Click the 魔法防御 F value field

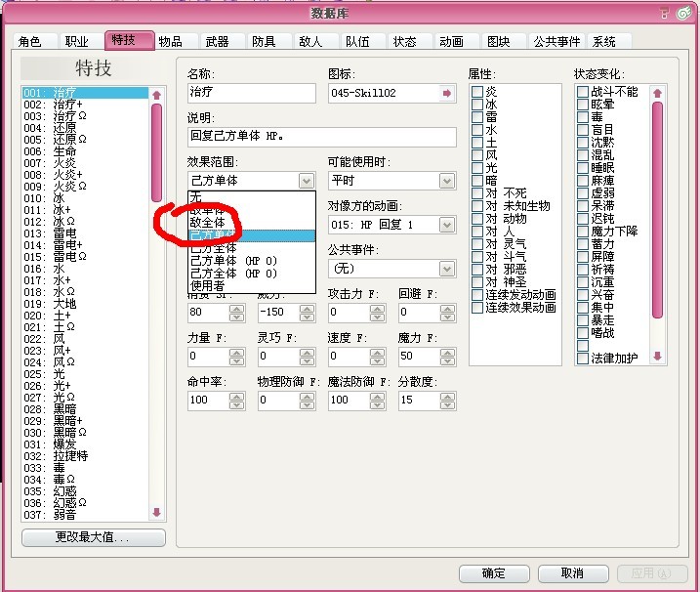(x=350, y=401)
